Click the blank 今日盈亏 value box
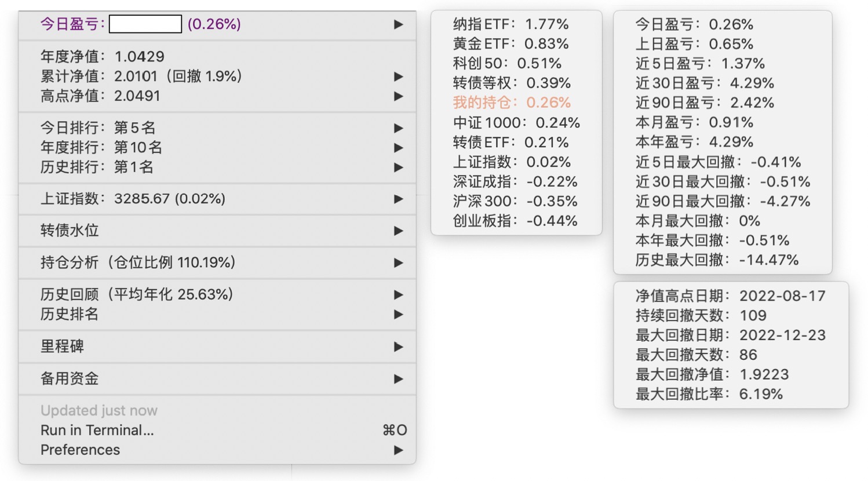Image resolution: width=868 pixels, height=481 pixels. [145, 24]
